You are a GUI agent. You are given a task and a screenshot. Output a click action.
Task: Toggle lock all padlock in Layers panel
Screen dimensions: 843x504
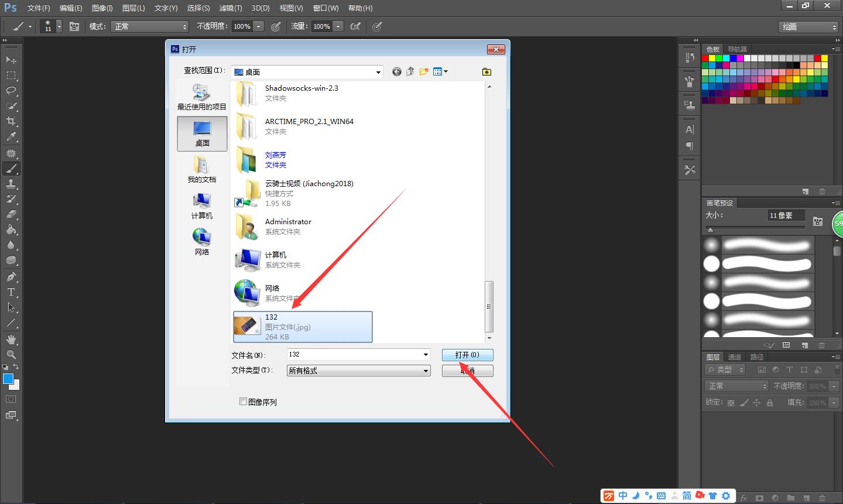(x=770, y=403)
